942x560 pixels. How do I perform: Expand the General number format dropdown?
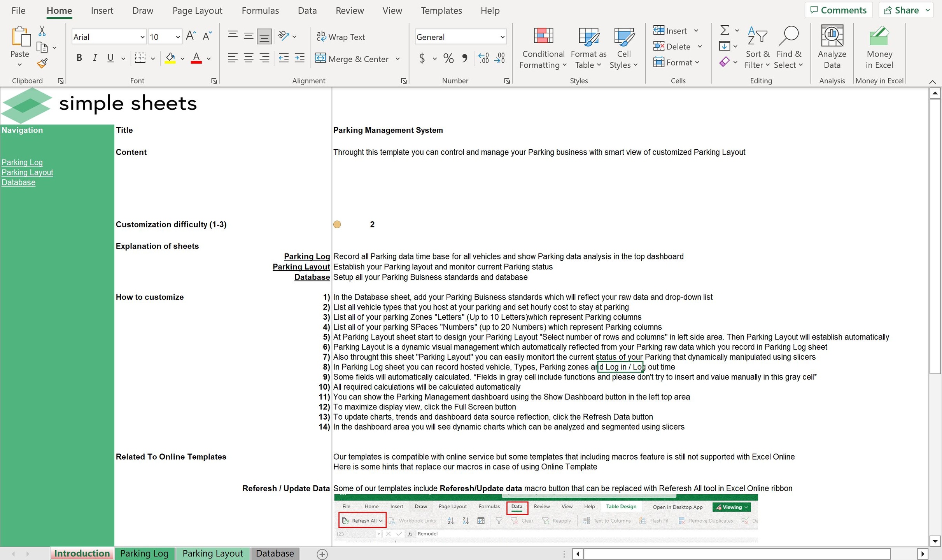[502, 37]
